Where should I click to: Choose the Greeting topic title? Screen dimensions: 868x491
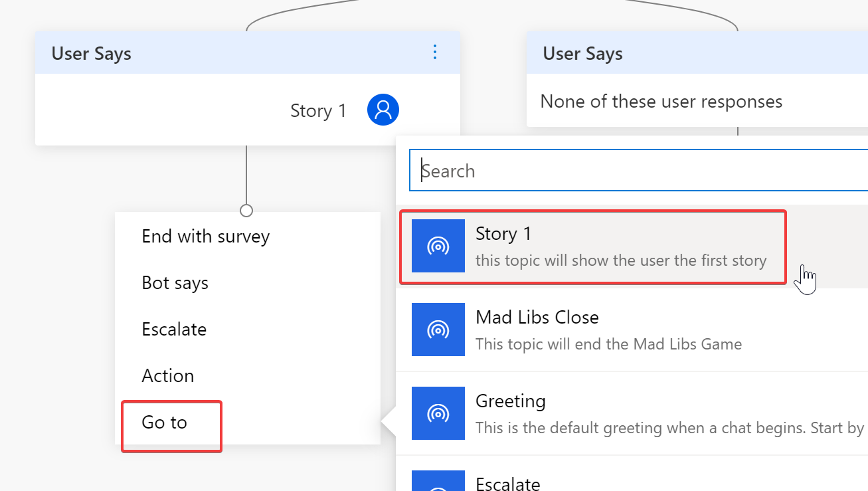(510, 401)
